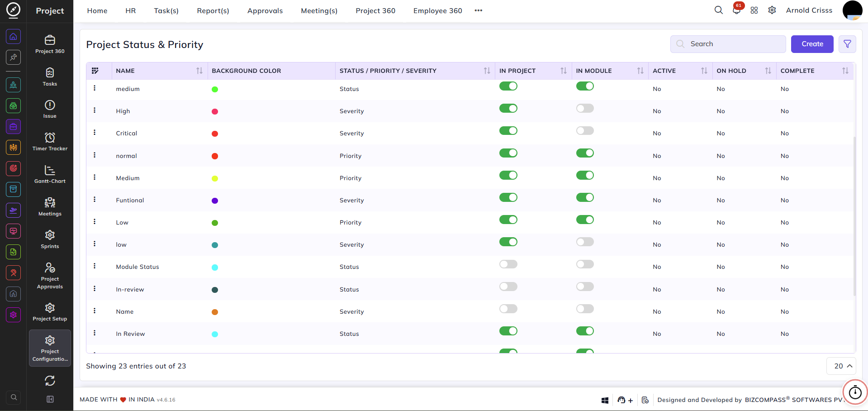Go to the Home menu

(x=97, y=10)
